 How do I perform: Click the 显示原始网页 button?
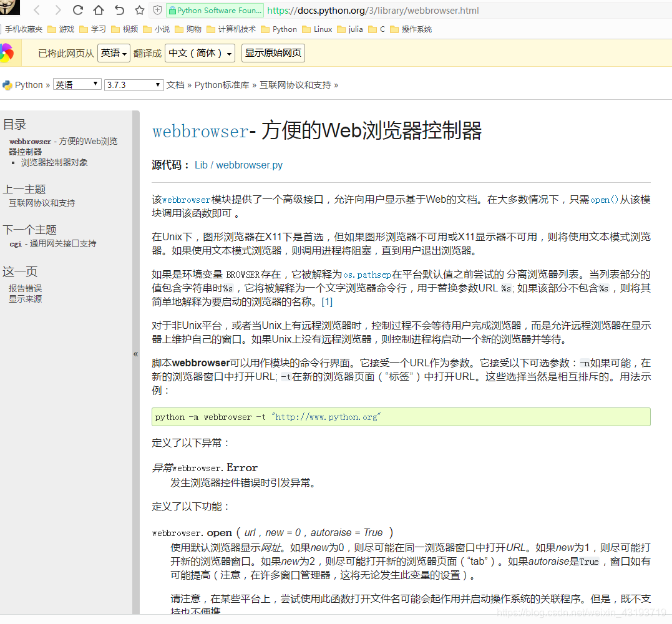tap(273, 53)
